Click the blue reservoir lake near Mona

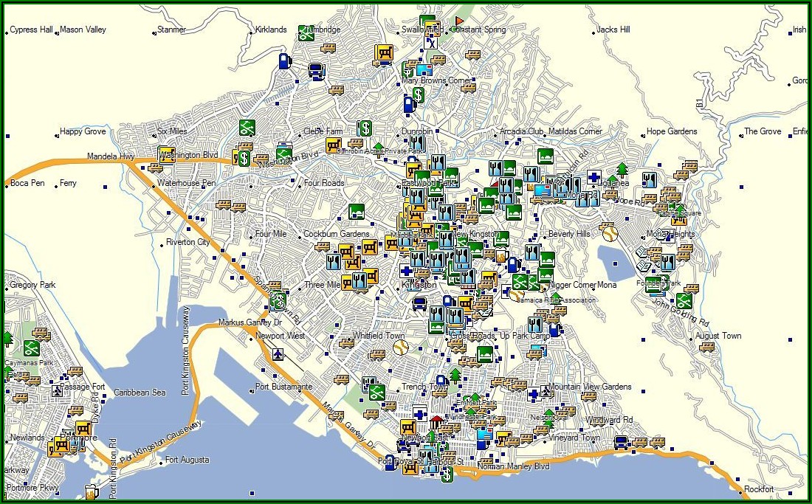pyautogui.click(x=613, y=263)
